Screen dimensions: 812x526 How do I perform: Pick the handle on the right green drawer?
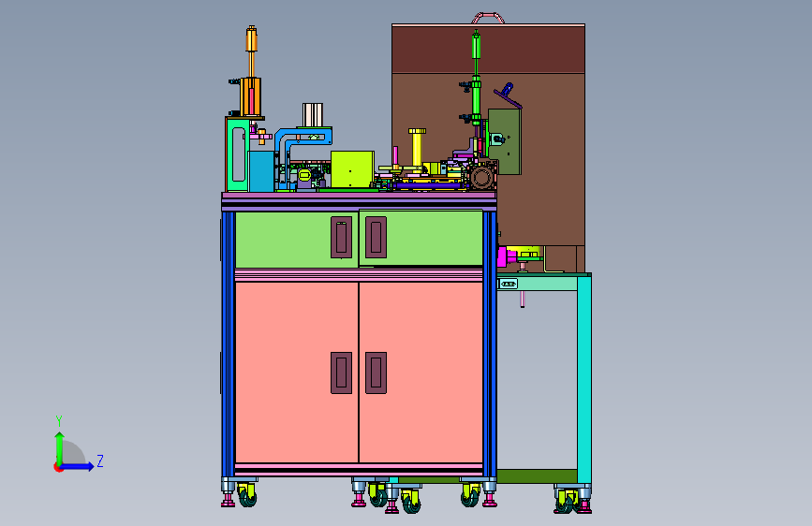click(376, 237)
